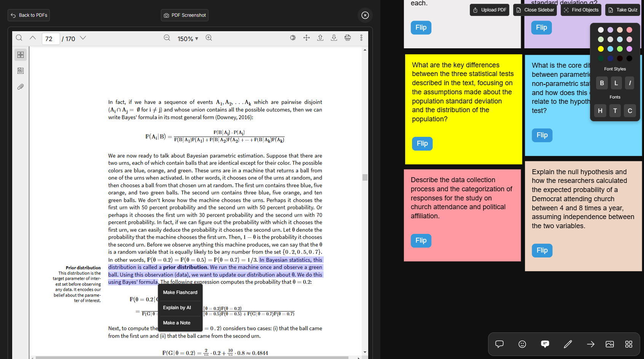644x359 pixels.
Task: Toggle italic font style
Action: pyautogui.click(x=629, y=83)
